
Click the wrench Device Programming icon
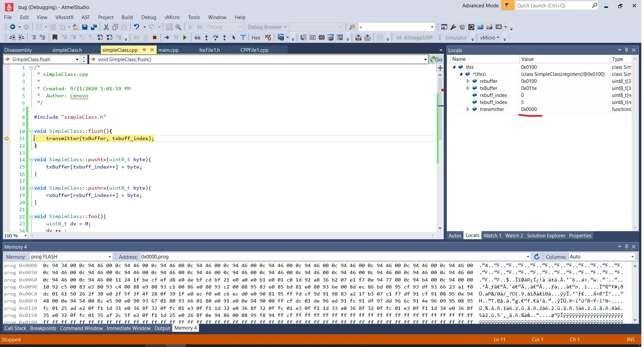click(x=453, y=27)
